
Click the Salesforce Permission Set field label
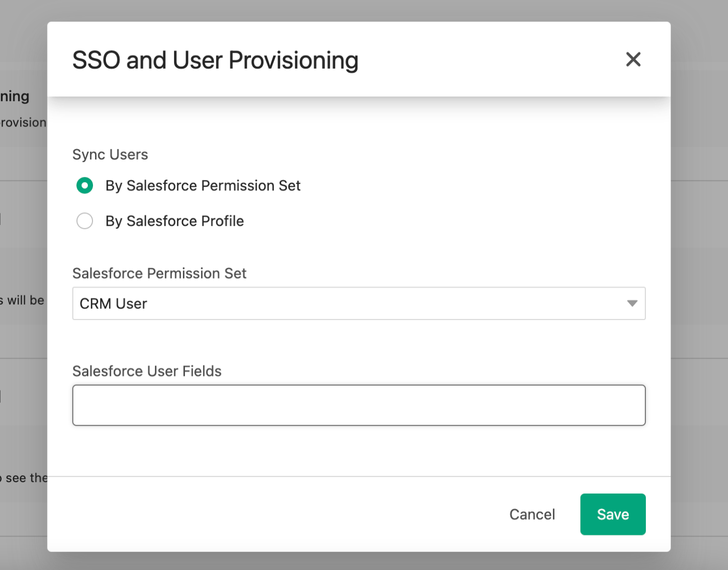pyautogui.click(x=159, y=273)
